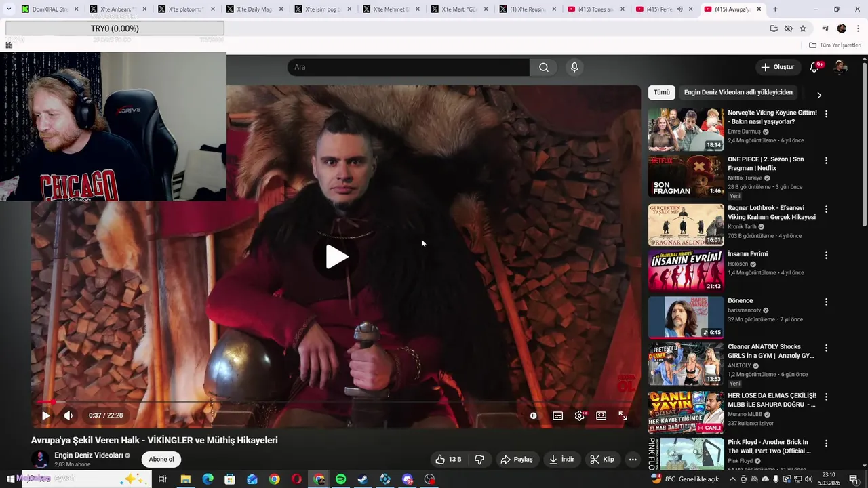
Task: Open the Norveç'te Viking Köyüne thumbnail
Action: pyautogui.click(x=686, y=129)
